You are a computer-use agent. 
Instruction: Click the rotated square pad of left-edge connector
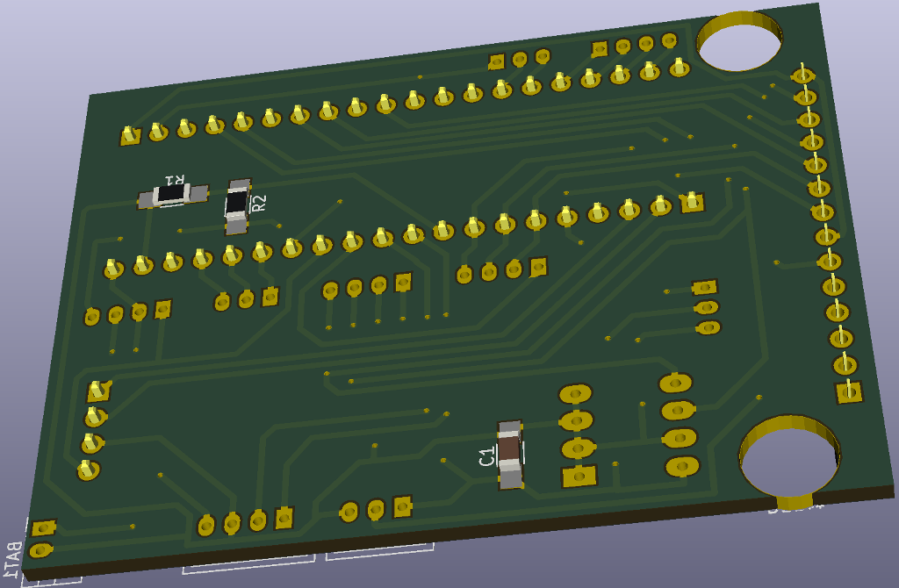point(98,391)
